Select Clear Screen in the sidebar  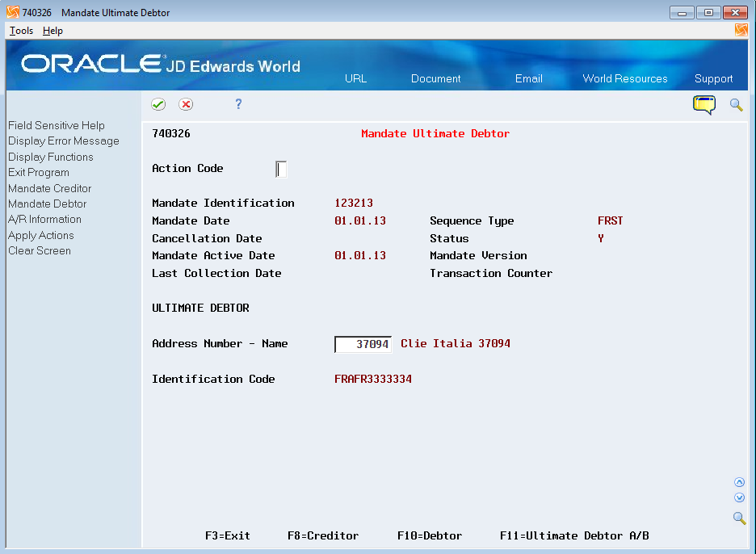[40, 250]
